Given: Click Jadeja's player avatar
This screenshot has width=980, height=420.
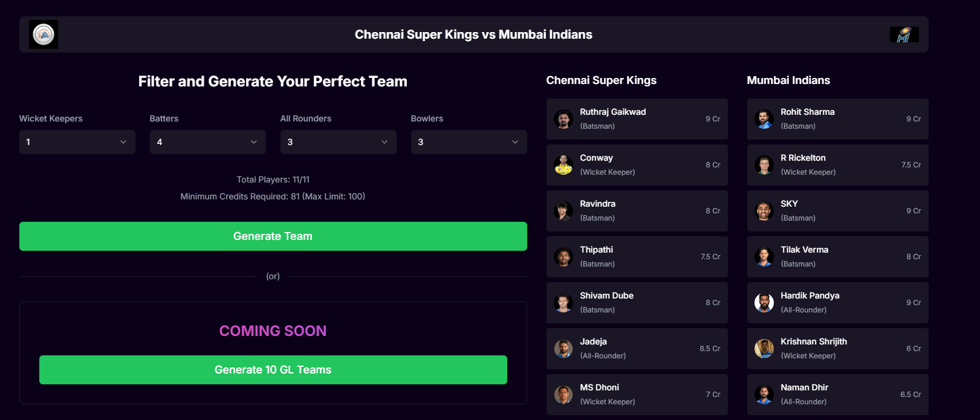Looking at the screenshot, I should [x=563, y=349].
